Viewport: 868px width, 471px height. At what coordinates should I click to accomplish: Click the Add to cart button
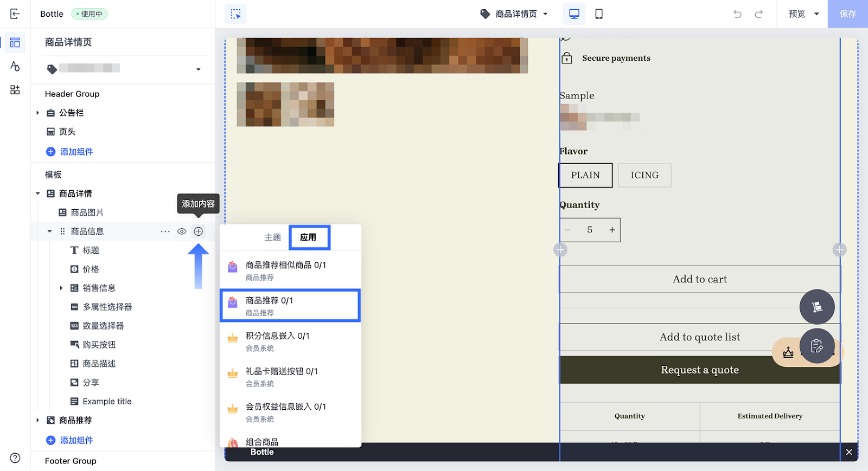(700, 279)
